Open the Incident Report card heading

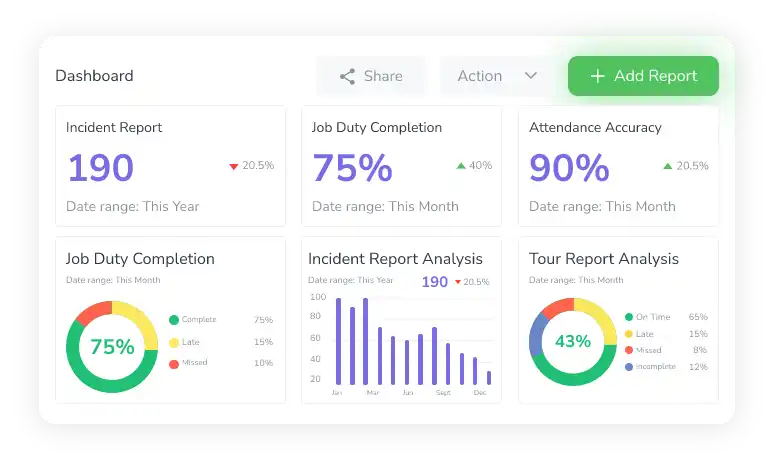tap(114, 127)
